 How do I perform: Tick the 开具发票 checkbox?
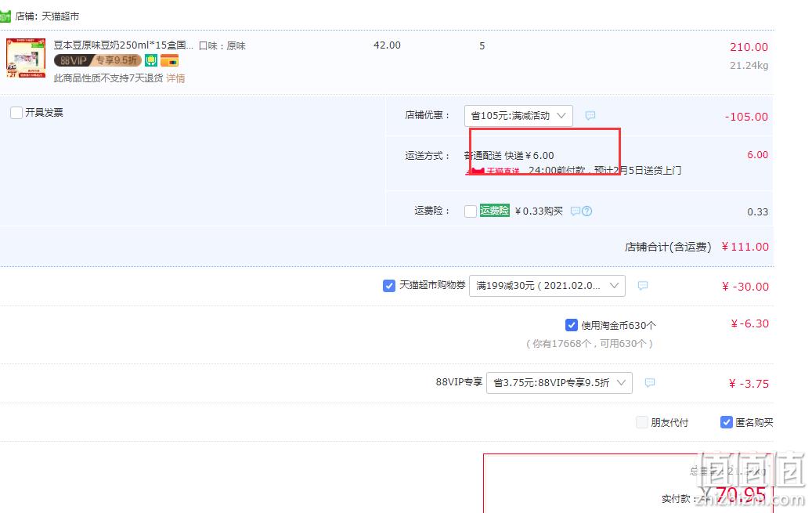tap(16, 113)
